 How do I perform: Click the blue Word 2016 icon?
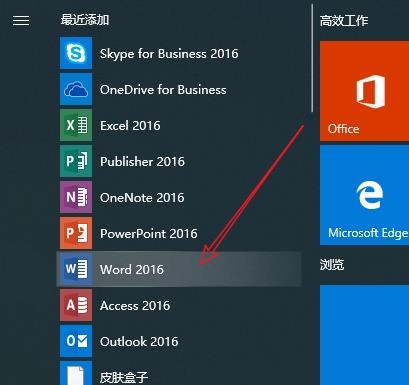coord(76,269)
